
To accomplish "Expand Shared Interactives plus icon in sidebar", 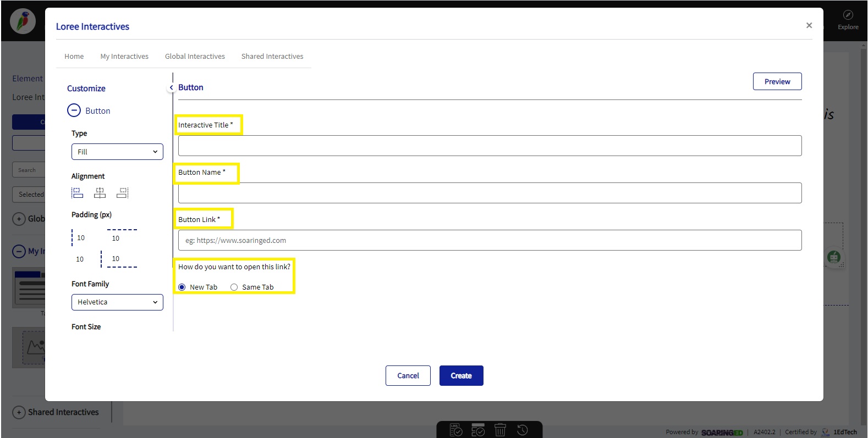I will point(19,412).
